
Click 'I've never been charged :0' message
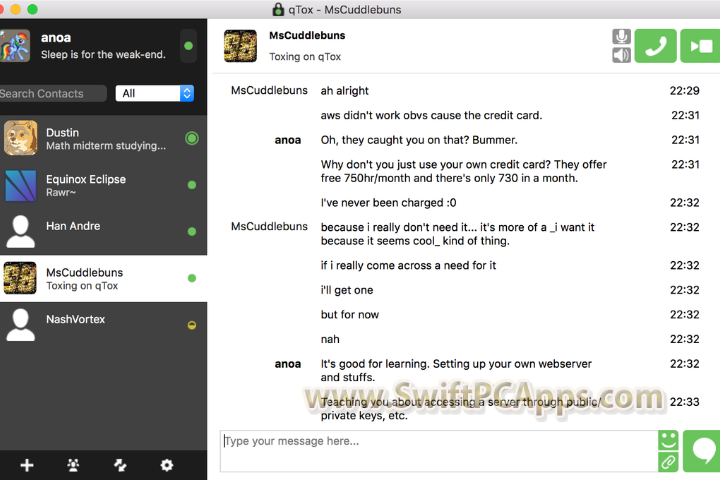[388, 203]
